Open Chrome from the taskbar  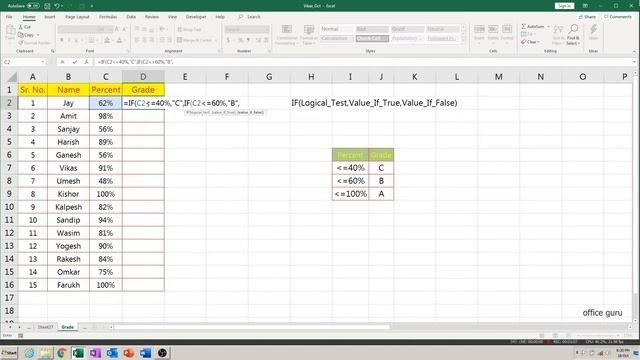[x=62, y=352]
